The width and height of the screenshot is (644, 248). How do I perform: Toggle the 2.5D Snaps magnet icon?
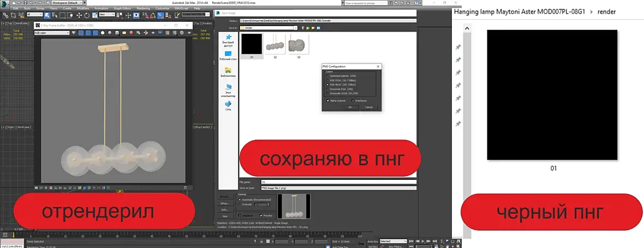coord(146,15)
